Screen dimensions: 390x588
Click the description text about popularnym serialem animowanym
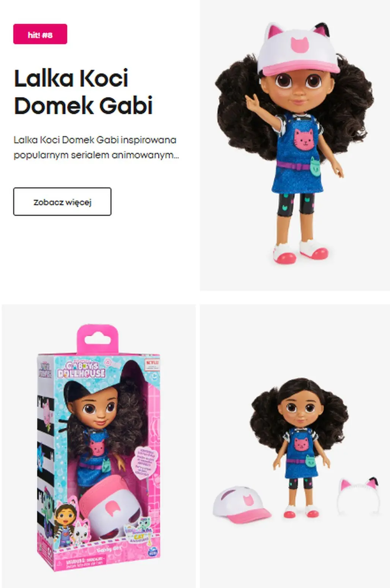[96, 148]
